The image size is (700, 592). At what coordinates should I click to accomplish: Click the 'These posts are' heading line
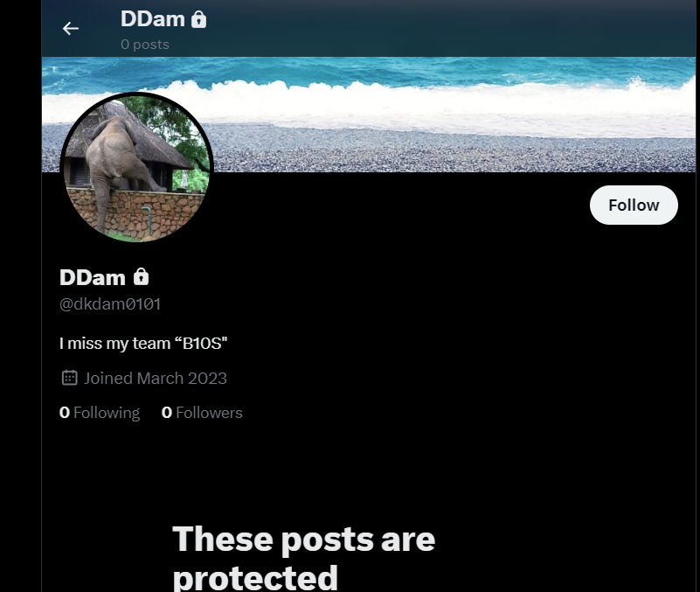click(303, 540)
